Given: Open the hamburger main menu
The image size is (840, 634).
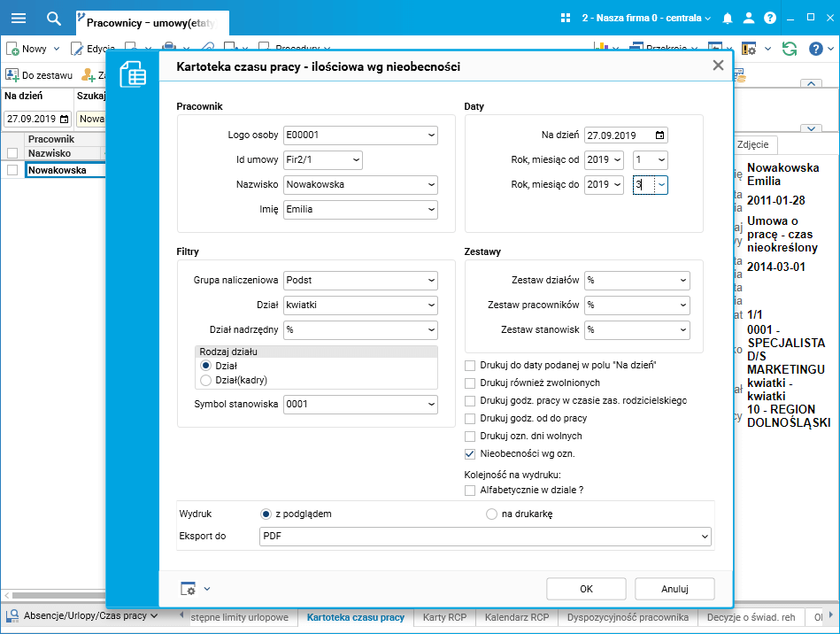Looking at the screenshot, I should click(19, 19).
